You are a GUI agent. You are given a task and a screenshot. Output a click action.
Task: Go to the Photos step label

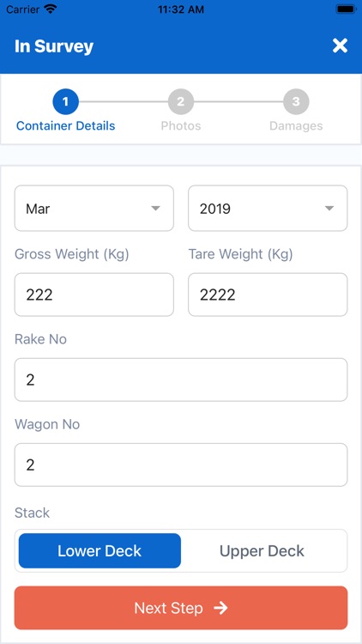[181, 125]
